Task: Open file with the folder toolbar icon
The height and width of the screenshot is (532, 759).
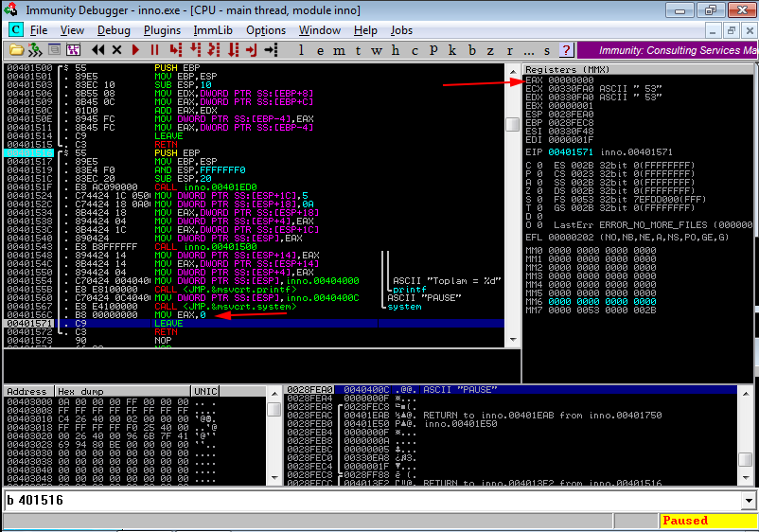Action: [16, 50]
